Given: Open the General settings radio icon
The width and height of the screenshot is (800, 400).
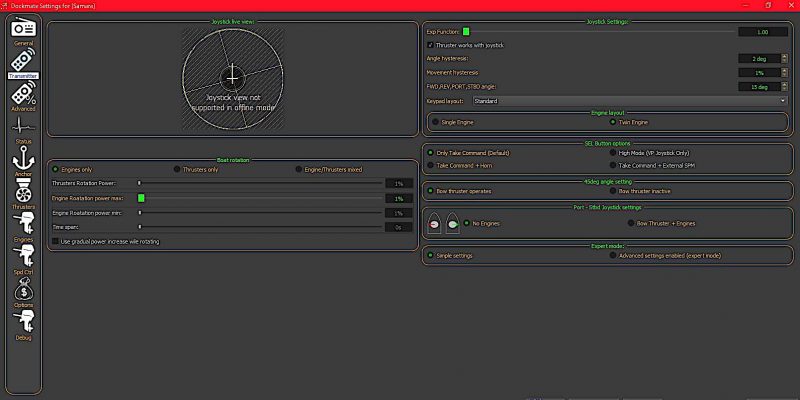Looking at the screenshot, I should [x=23, y=27].
